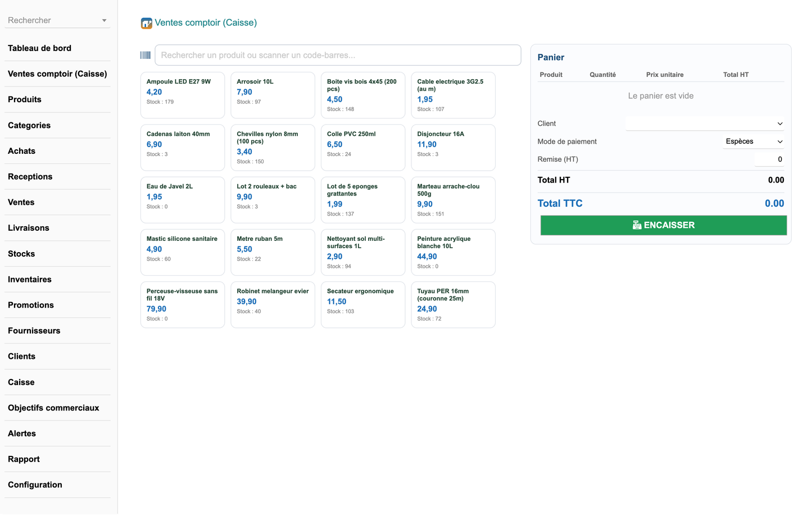
Task: Add Peinture acrylique blanche 10L product
Action: tap(453, 252)
